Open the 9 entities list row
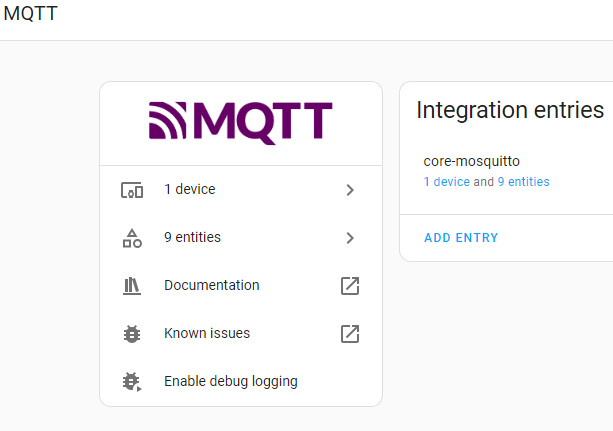Image resolution: width=613 pixels, height=431 pixels. point(241,238)
